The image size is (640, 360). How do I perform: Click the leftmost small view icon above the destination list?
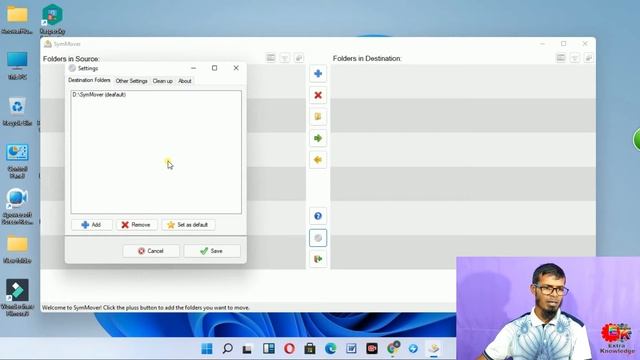(561, 58)
